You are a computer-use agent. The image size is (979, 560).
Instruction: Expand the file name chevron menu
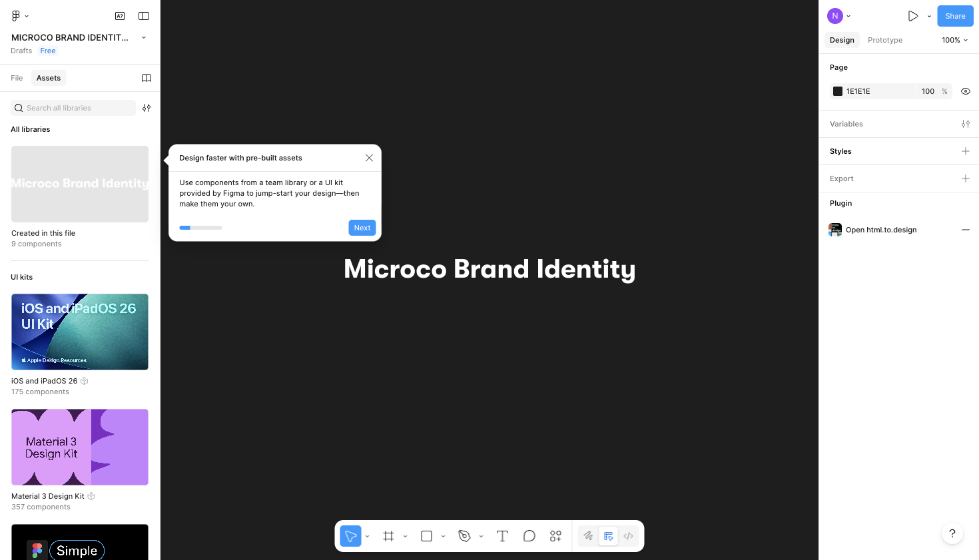[x=144, y=38]
